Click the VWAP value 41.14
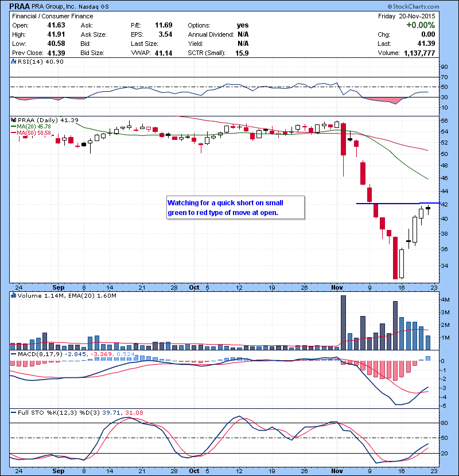The height and width of the screenshot is (476, 459). (164, 53)
